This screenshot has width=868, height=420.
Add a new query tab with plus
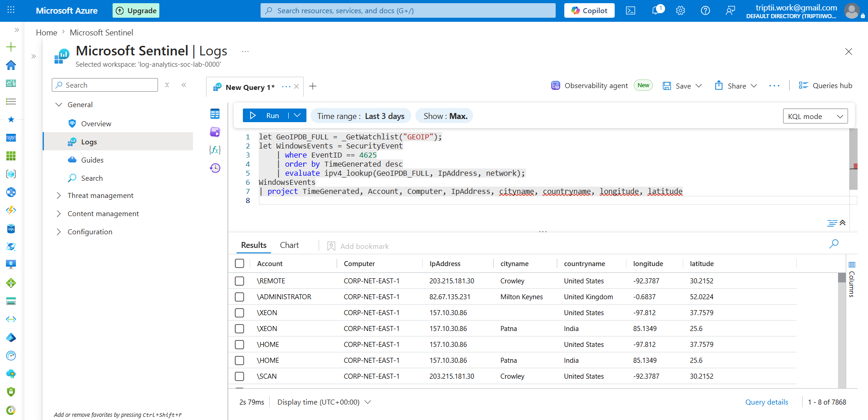tap(313, 86)
